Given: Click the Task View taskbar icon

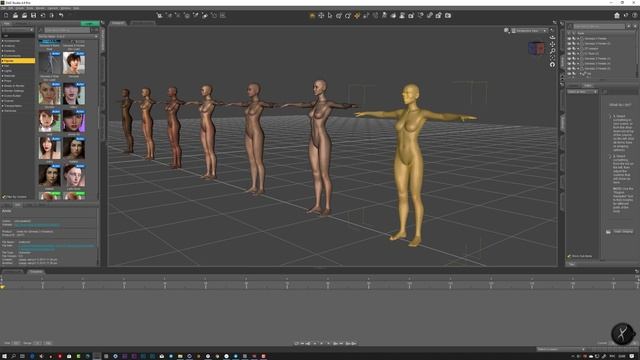Looking at the screenshot, I should pos(22,356).
